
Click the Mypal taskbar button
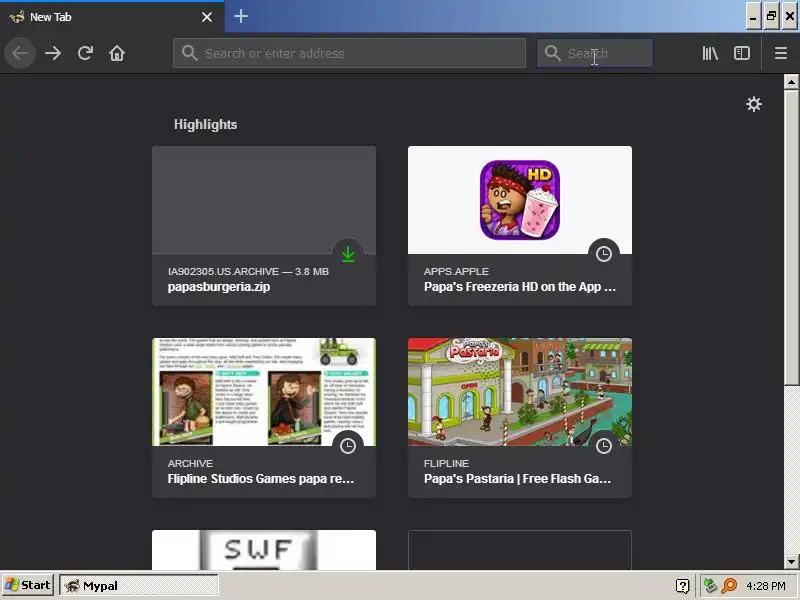tap(139, 585)
